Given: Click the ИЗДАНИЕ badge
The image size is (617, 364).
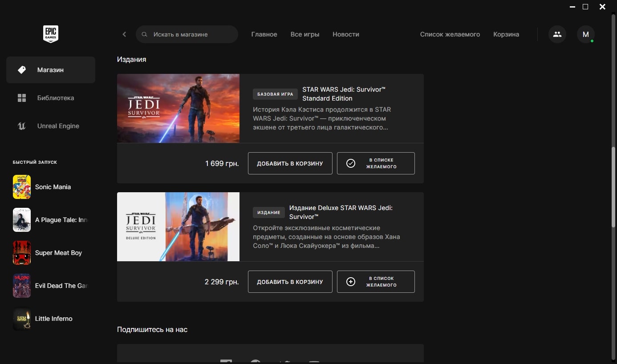Looking at the screenshot, I should pyautogui.click(x=269, y=212).
